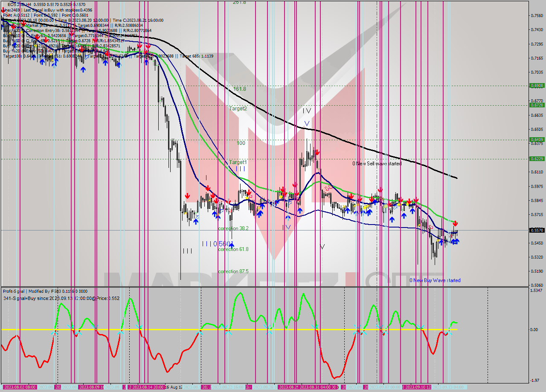The height and width of the screenshot is (392, 546).
Task: Click the 'Target2' label on the chart
Action: pyautogui.click(x=238, y=108)
